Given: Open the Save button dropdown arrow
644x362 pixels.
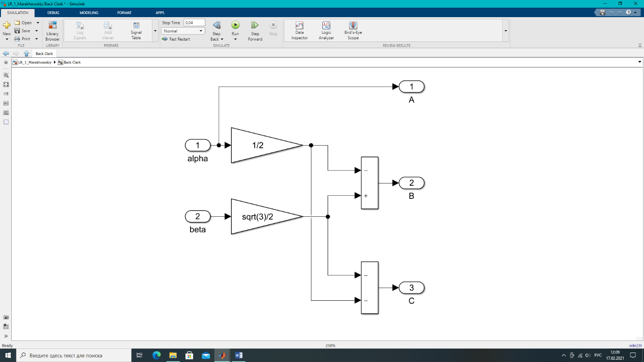Looking at the screenshot, I should 37,31.
